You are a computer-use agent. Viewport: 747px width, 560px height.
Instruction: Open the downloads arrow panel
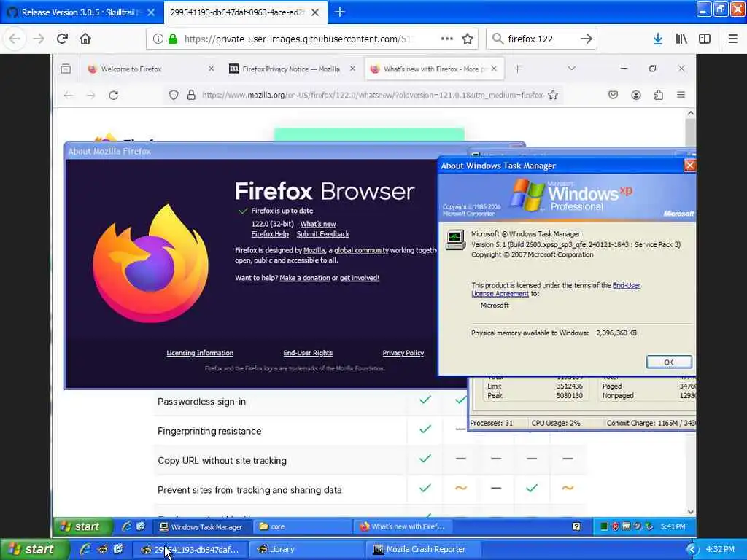[658, 39]
